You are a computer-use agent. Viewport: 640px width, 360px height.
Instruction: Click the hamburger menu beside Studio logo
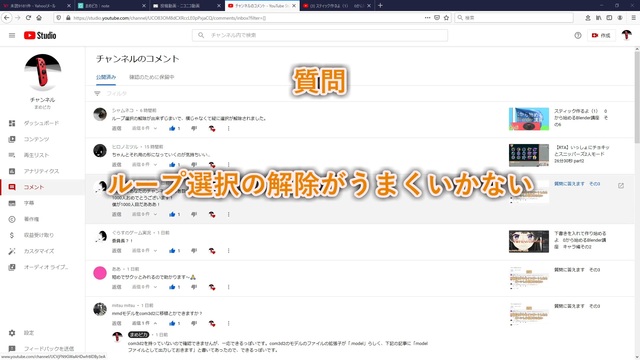pos(12,36)
